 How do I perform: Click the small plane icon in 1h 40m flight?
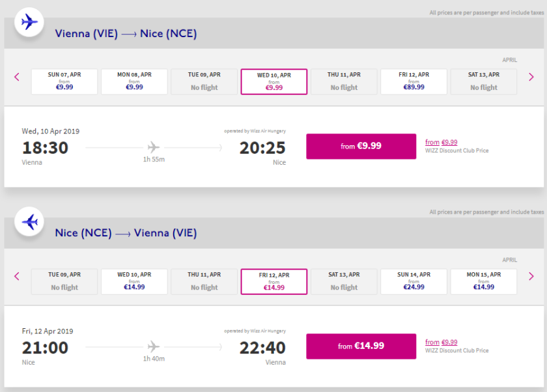pyautogui.click(x=154, y=346)
